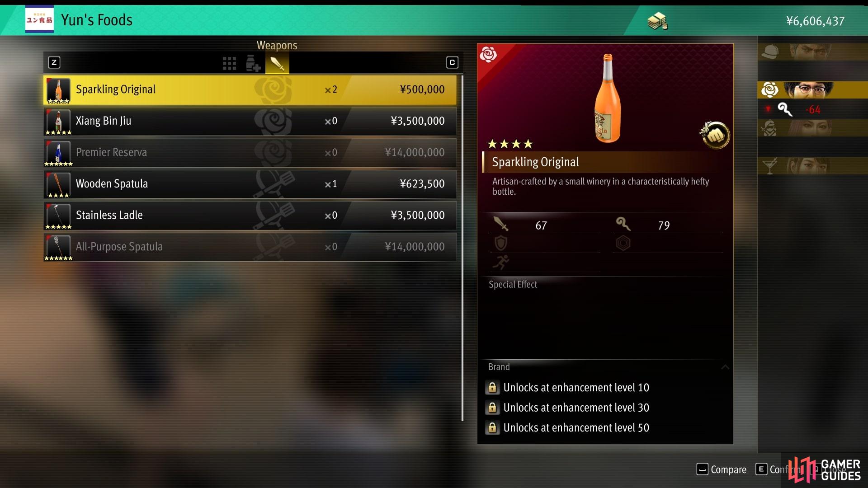Click the Z previous category key icon
Viewport: 868px width, 488px height.
pos(54,62)
